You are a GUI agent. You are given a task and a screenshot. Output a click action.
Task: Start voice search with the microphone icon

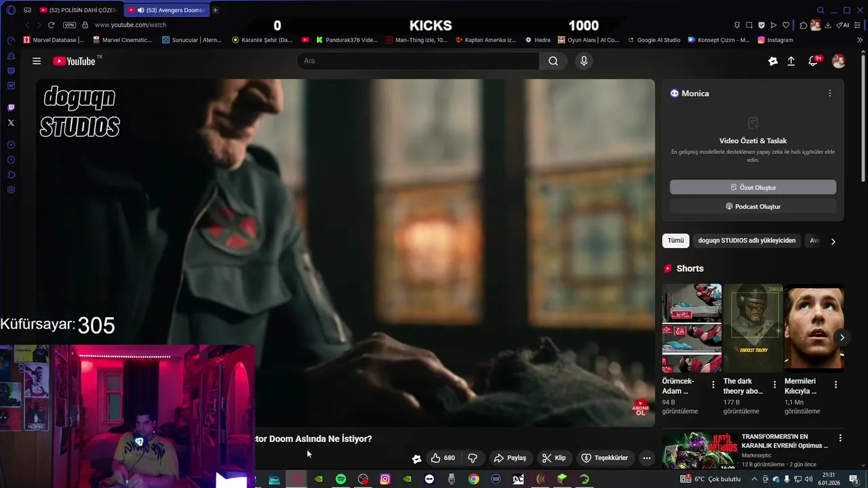click(x=584, y=61)
